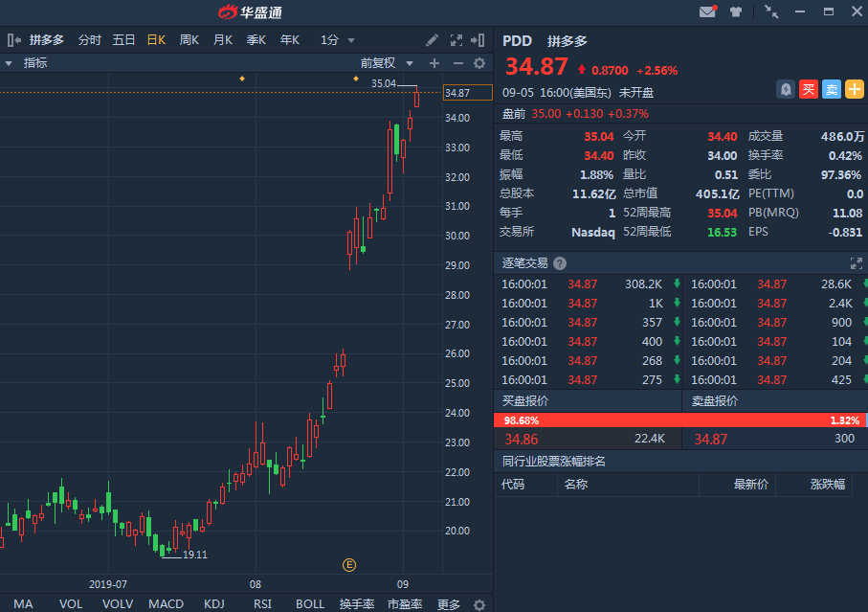Open the 前复权 adjustment dropdown
The image size is (868, 612).
[384, 63]
